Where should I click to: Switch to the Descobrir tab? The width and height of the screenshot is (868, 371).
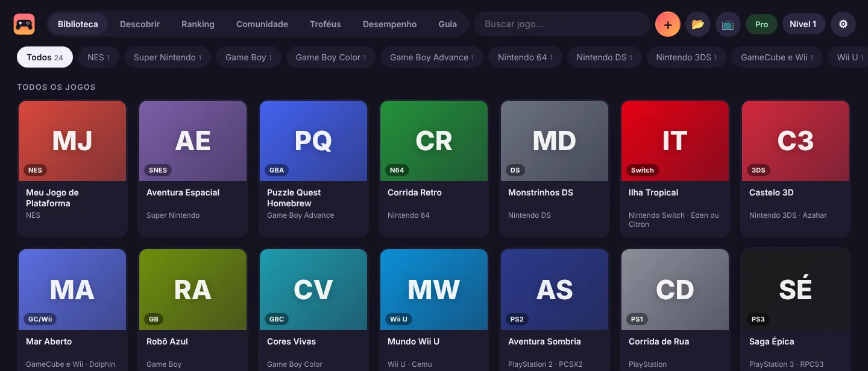click(140, 24)
